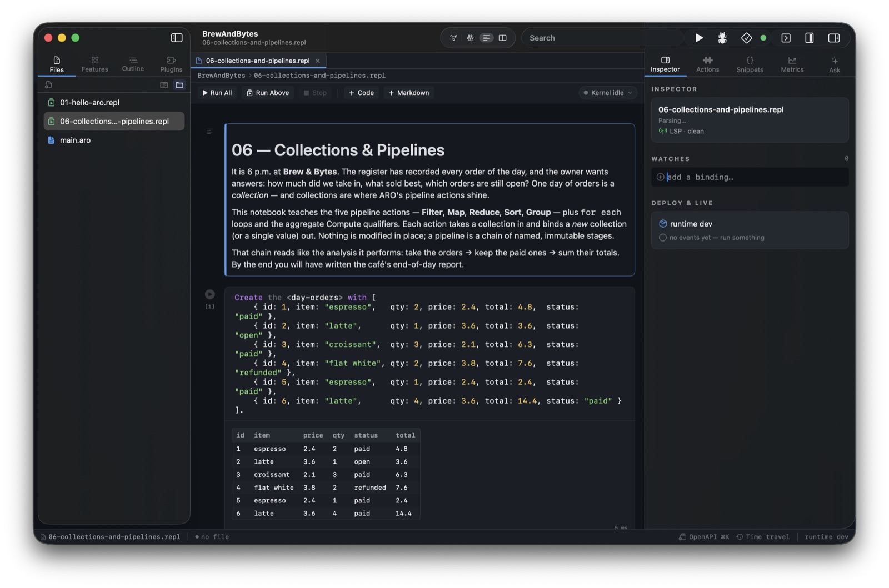Toggle the left sidebar panel icon
The image size is (889, 588).
coord(177,38)
